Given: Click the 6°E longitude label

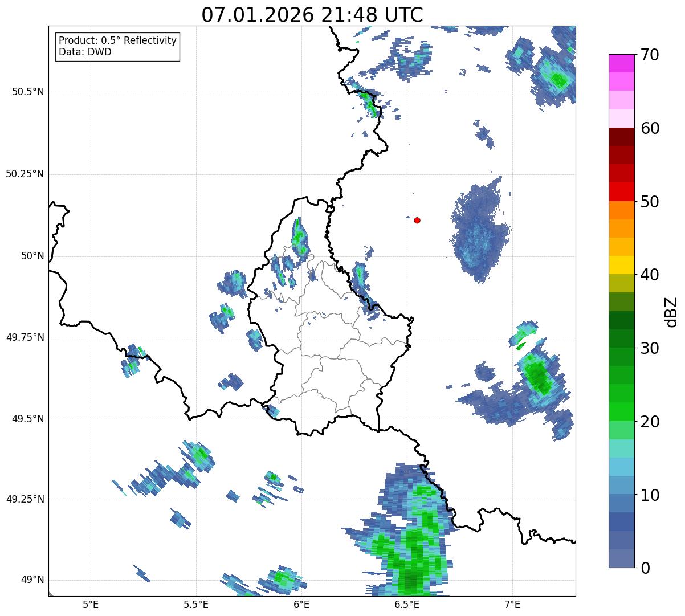Looking at the screenshot, I should coord(301,604).
